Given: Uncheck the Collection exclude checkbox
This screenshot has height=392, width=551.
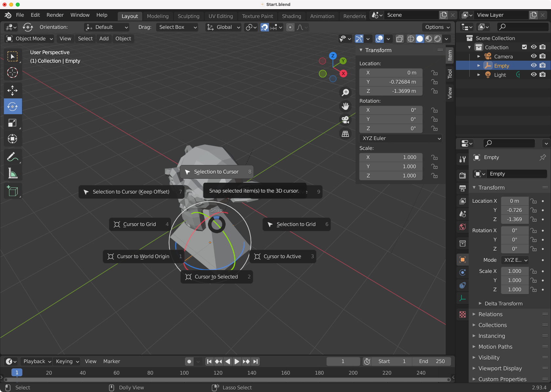Looking at the screenshot, I should 524,47.
